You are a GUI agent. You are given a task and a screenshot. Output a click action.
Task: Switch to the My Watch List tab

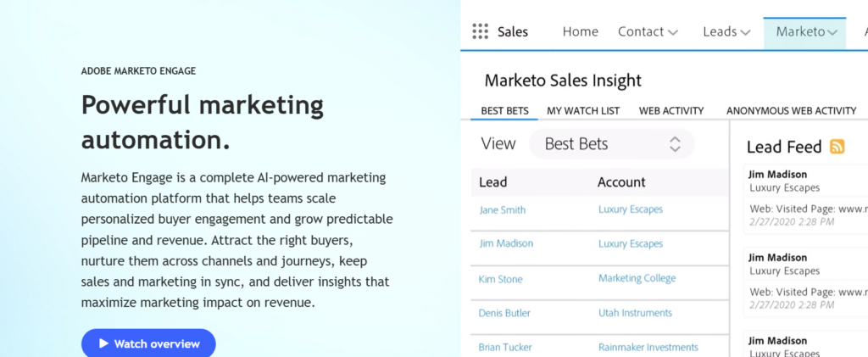coord(582,110)
